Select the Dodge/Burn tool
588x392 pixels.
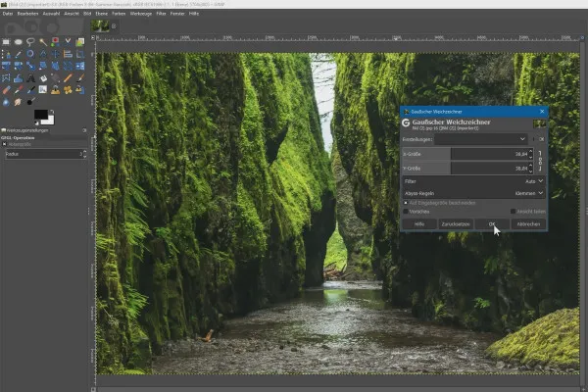point(30,102)
